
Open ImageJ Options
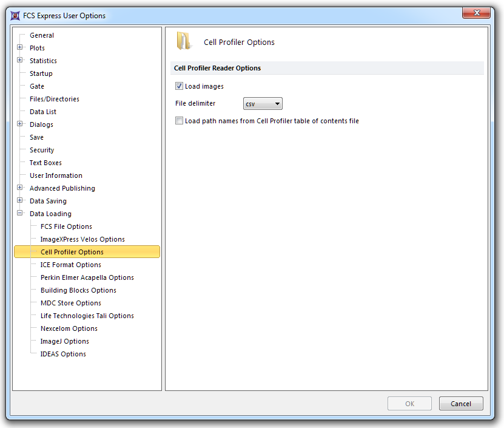coord(65,341)
